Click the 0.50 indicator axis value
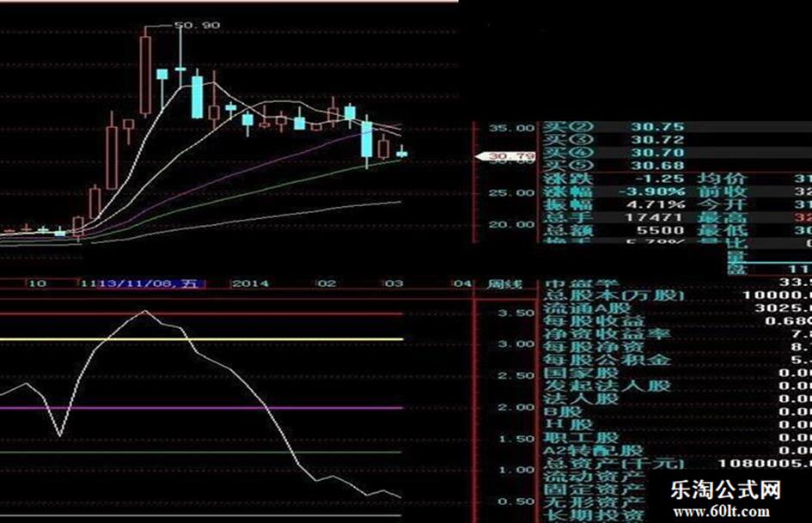812x523 pixels. (x=516, y=502)
